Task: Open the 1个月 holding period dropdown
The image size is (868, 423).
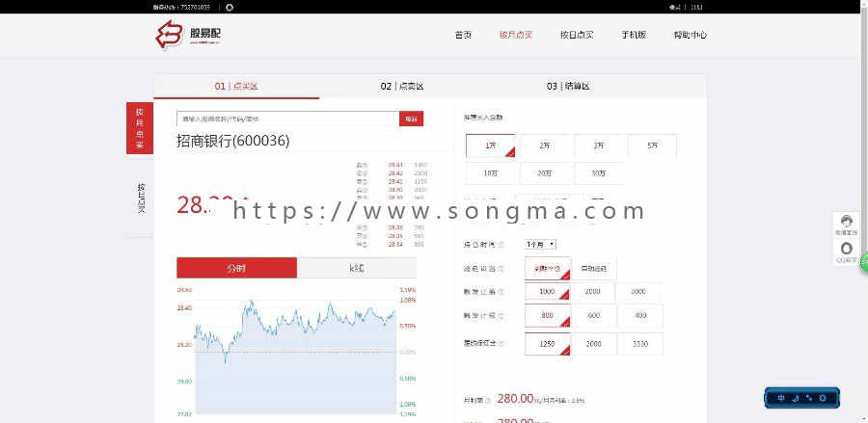Action: pos(540,244)
